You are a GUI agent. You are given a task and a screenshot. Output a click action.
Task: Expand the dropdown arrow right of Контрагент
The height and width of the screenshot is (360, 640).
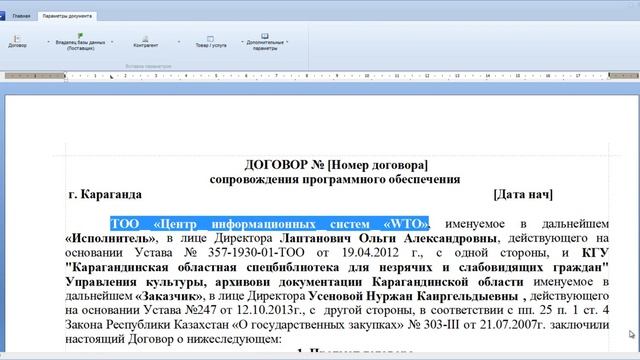point(179,42)
